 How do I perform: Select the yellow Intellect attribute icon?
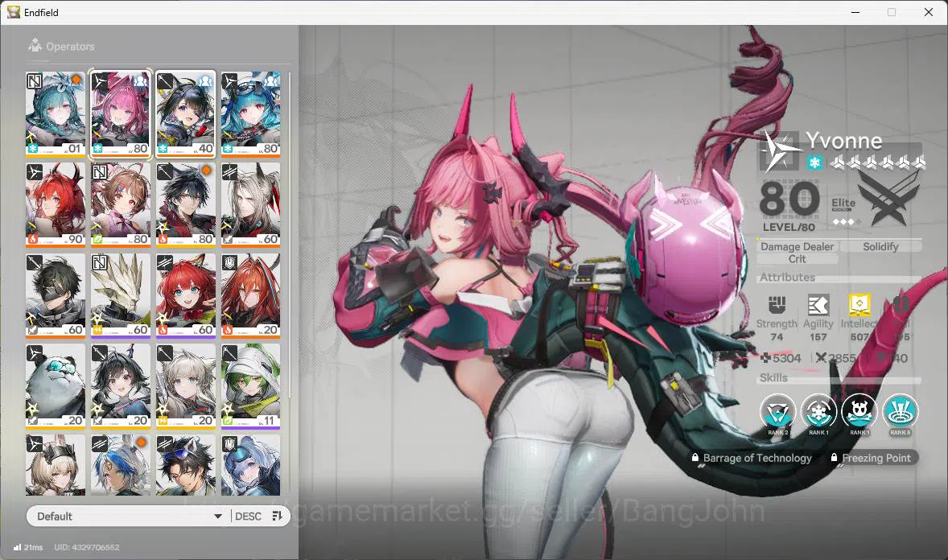tap(859, 306)
